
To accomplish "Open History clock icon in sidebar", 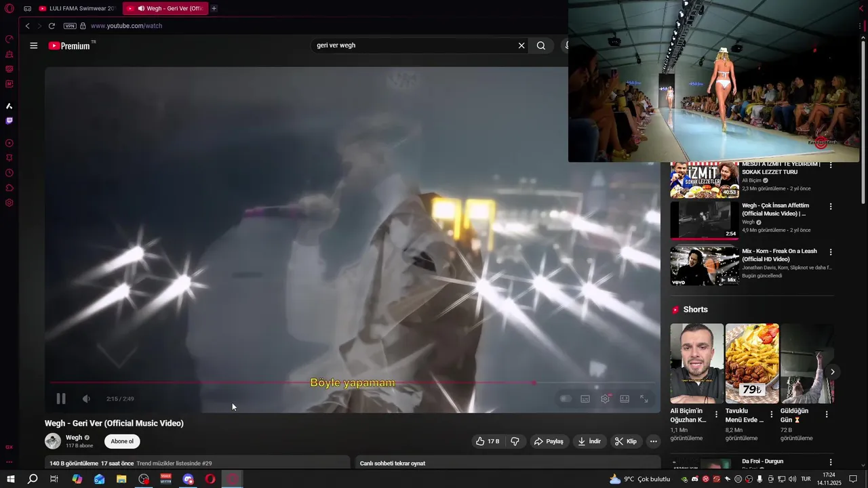I will coord(9,173).
